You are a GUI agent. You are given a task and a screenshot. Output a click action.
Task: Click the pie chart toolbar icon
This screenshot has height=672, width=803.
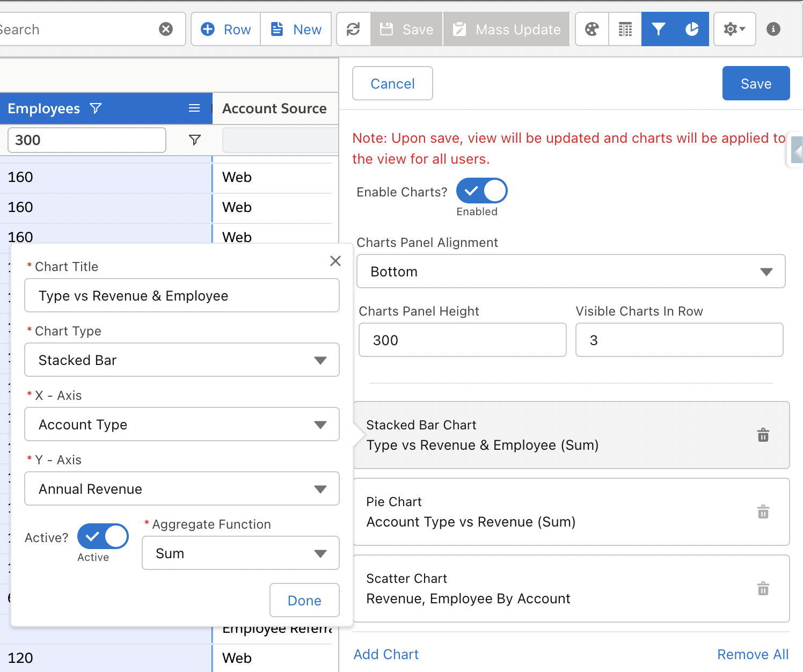tap(692, 30)
